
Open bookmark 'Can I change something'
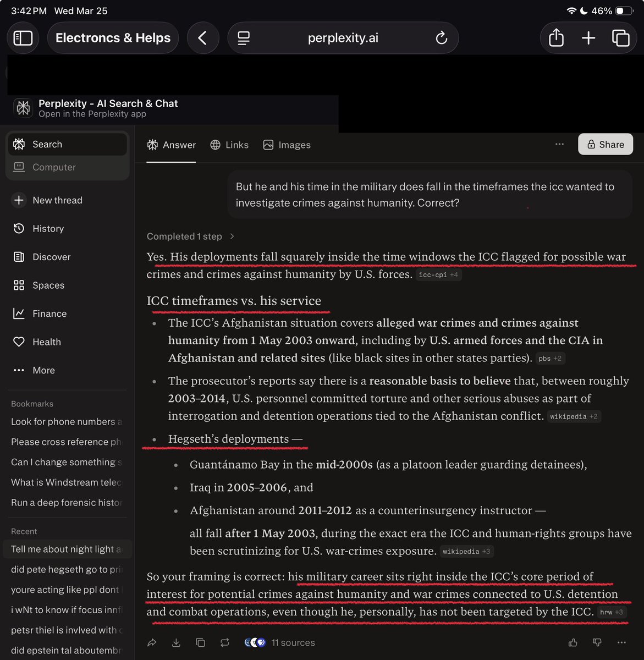click(67, 462)
